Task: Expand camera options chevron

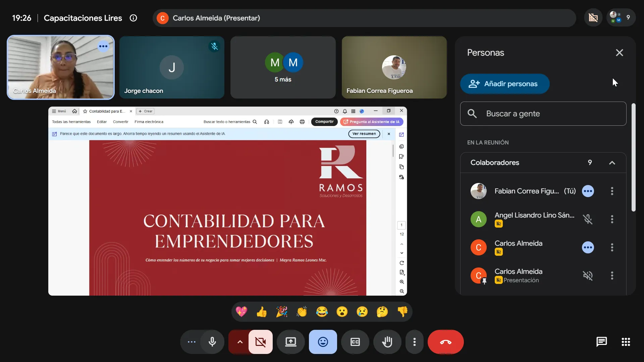Action: tap(240, 342)
